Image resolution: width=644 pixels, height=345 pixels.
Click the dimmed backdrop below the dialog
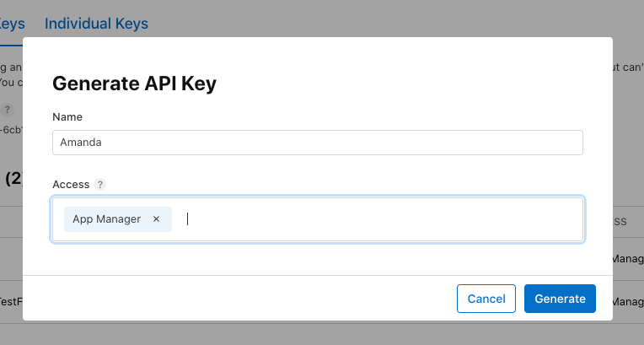pos(322,333)
